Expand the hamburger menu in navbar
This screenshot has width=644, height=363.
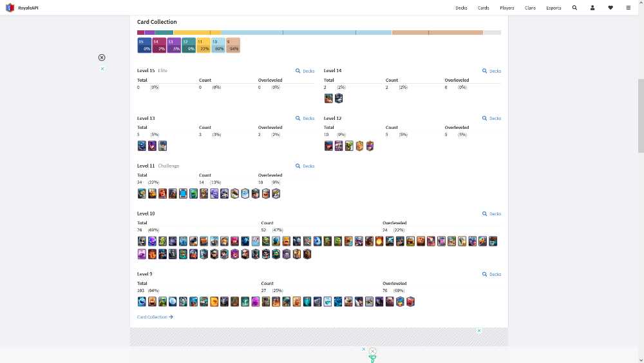click(629, 8)
